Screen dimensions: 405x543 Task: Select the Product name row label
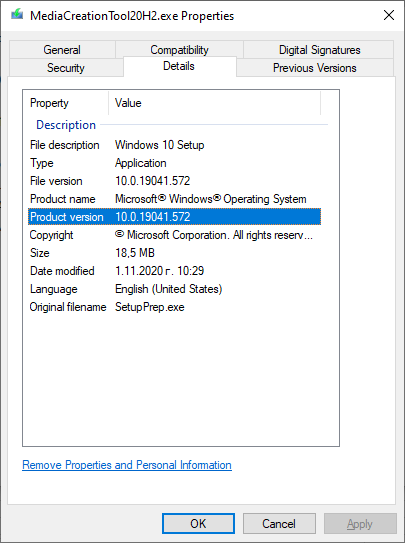(63, 199)
